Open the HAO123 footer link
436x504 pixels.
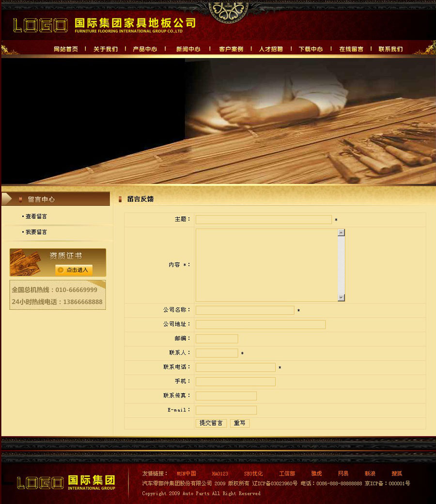220,473
